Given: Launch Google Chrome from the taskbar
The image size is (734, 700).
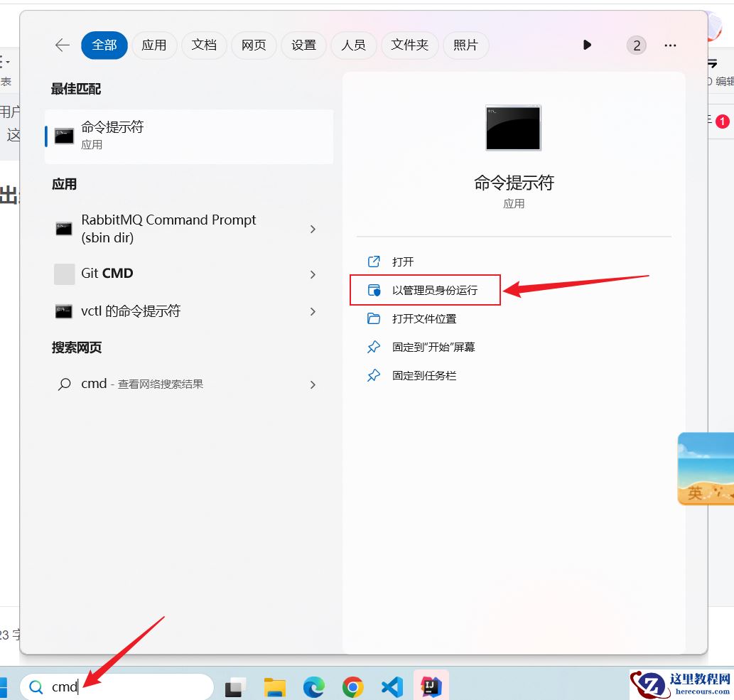Looking at the screenshot, I should pyautogui.click(x=352, y=685).
